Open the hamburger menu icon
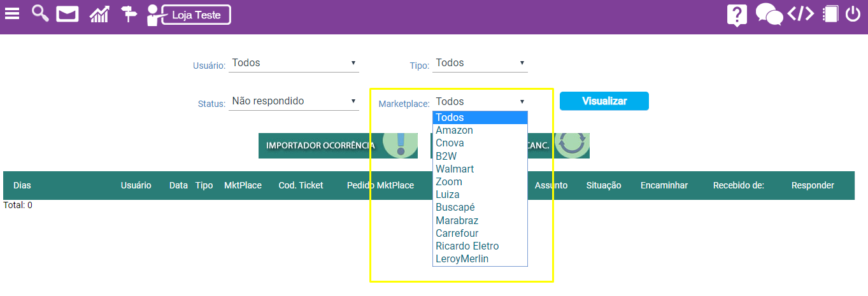Screen dimensions: 868x296 (12, 13)
